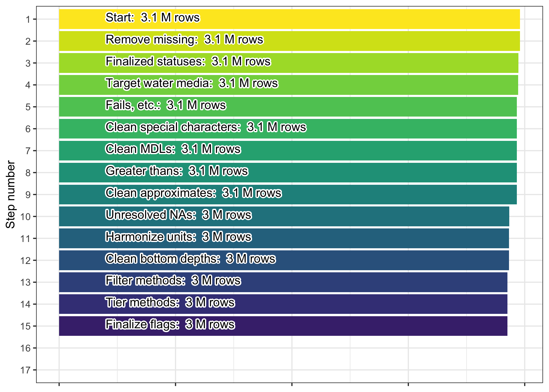Click the Finalize flags bar

pos(283,326)
